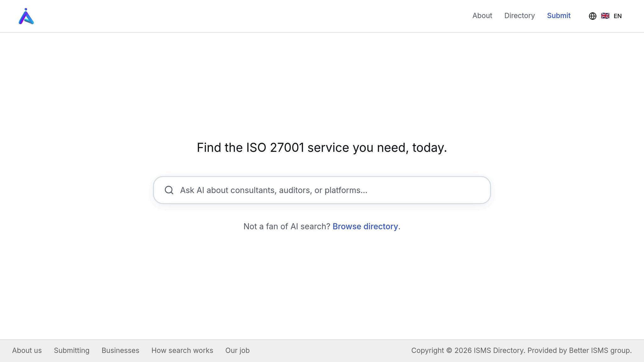Screen dimensions: 644x362
Task: Click the ISMS Directory logo icon
Action: pos(26,16)
